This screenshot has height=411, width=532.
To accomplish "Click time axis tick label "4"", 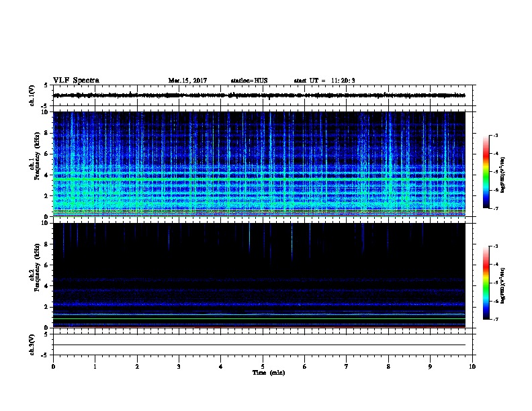I will click(x=221, y=367).
